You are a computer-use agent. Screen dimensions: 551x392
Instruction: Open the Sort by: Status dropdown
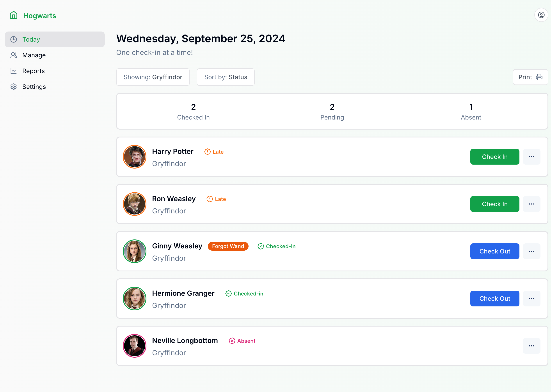coord(226,77)
